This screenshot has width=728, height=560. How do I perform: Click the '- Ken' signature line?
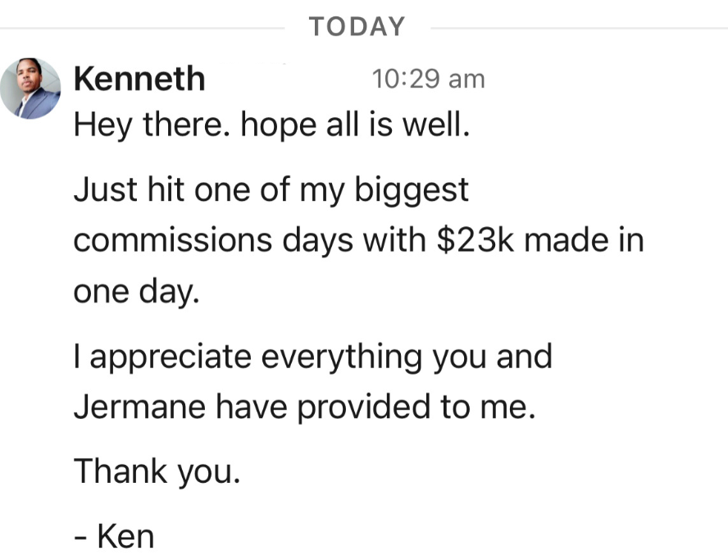(x=114, y=536)
